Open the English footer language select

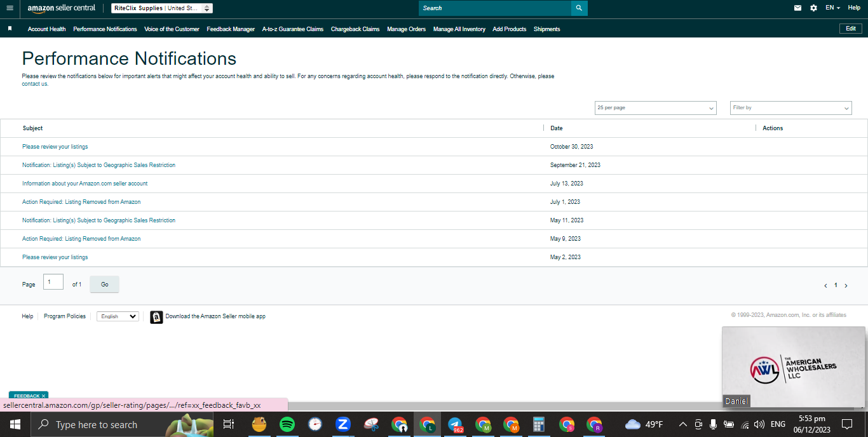click(x=118, y=316)
